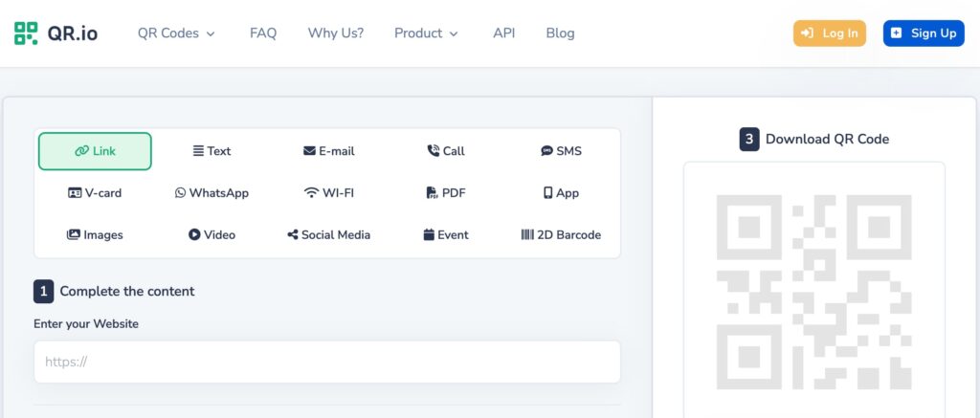Click the Log In button
This screenshot has height=418, width=980.
(829, 33)
